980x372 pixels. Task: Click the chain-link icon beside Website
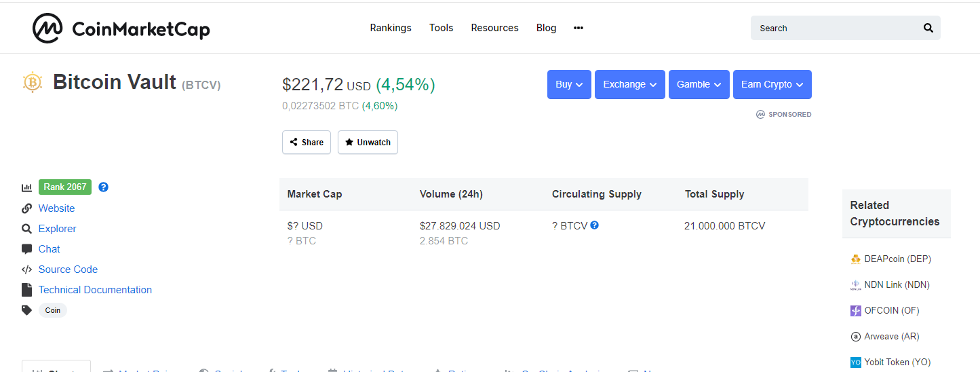(x=27, y=208)
